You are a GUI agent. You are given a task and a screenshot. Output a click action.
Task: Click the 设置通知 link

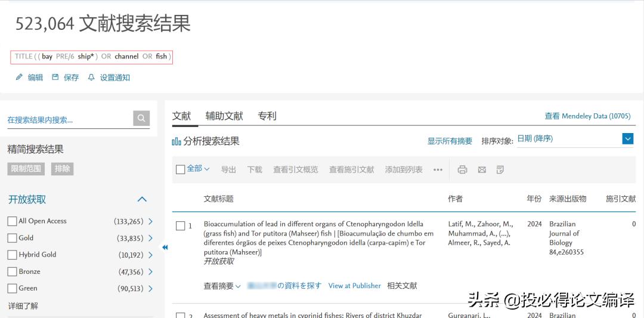pyautogui.click(x=115, y=77)
